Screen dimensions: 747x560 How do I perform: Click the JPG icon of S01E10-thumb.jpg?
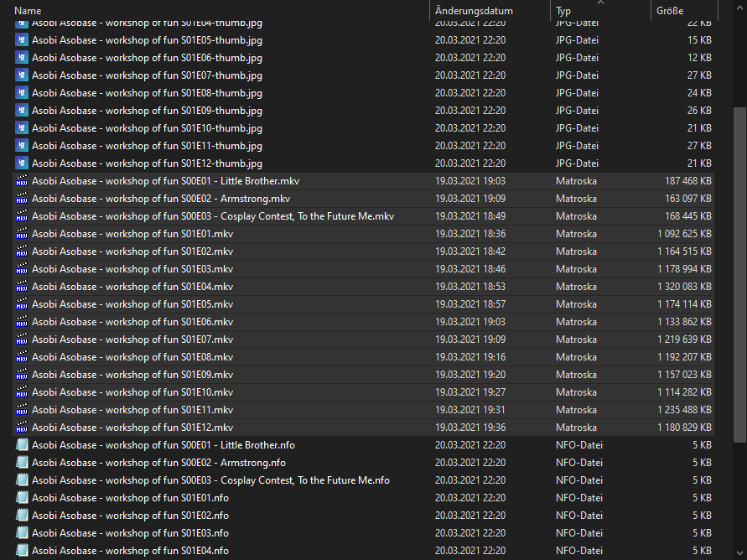(x=22, y=128)
